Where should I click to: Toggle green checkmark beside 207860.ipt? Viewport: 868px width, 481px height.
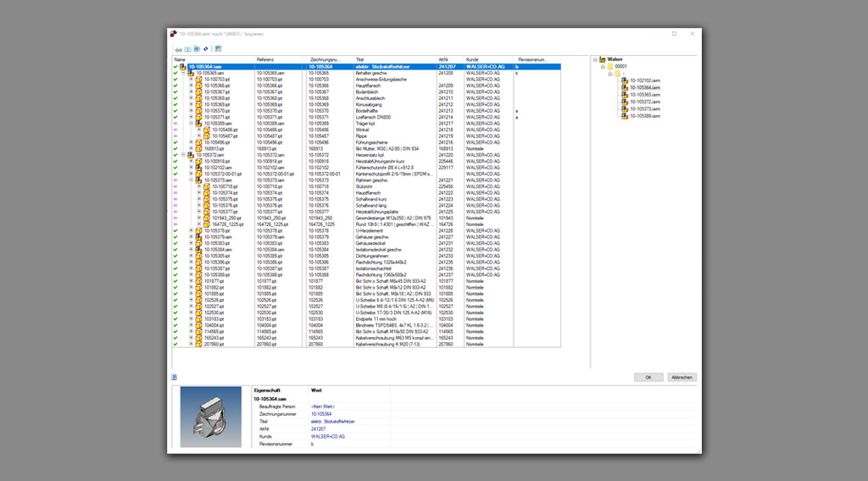click(175, 345)
